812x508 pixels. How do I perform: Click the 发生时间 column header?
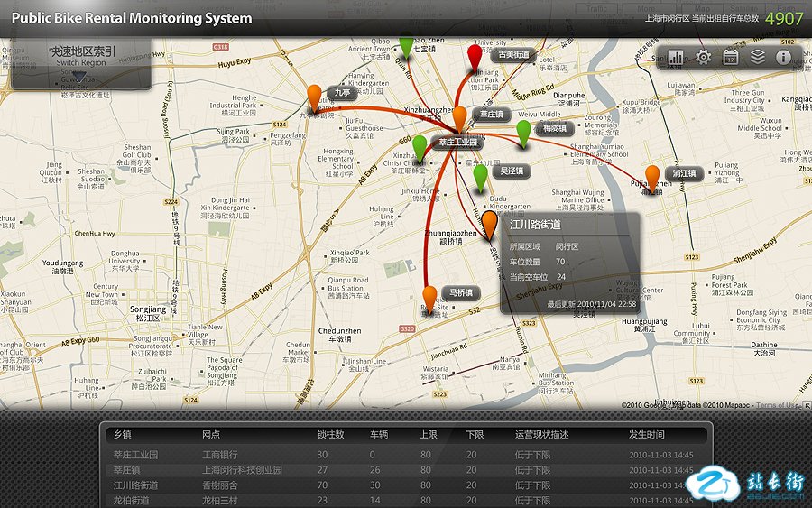pyautogui.click(x=647, y=434)
